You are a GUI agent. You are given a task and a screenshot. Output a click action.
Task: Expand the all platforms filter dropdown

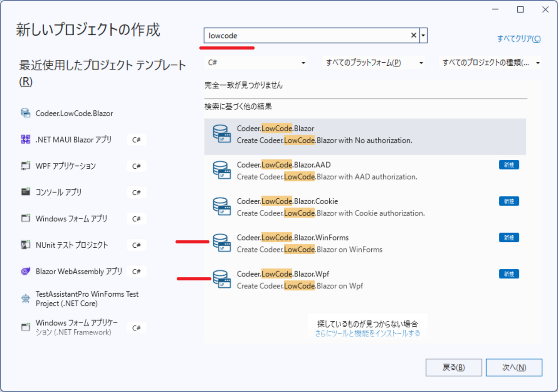pos(373,63)
